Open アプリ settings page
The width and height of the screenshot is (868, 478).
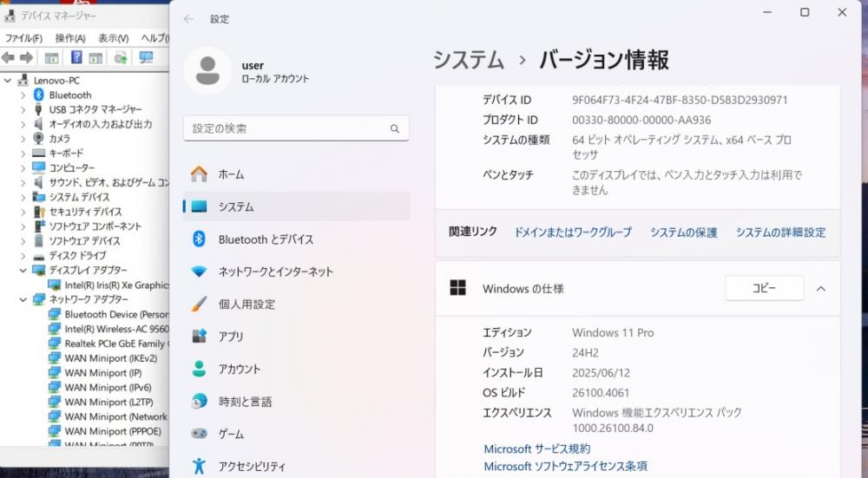click(296, 337)
